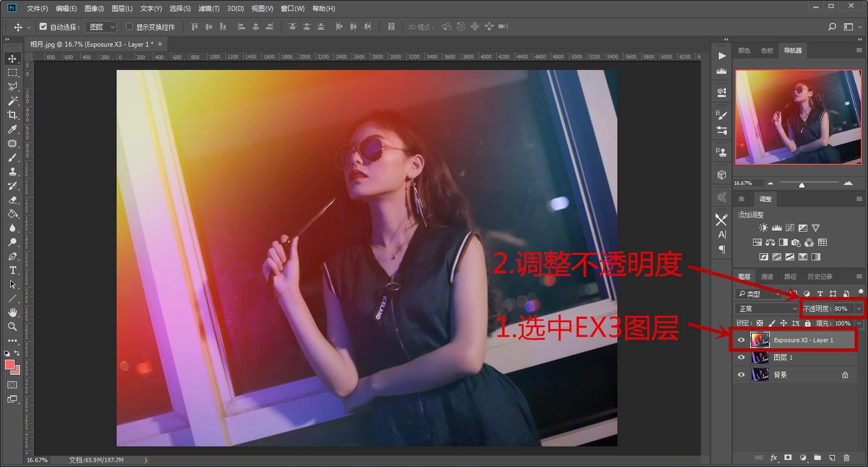868x467 pixels.
Task: Open the Navigator panel options menu
Action: coord(859,50)
